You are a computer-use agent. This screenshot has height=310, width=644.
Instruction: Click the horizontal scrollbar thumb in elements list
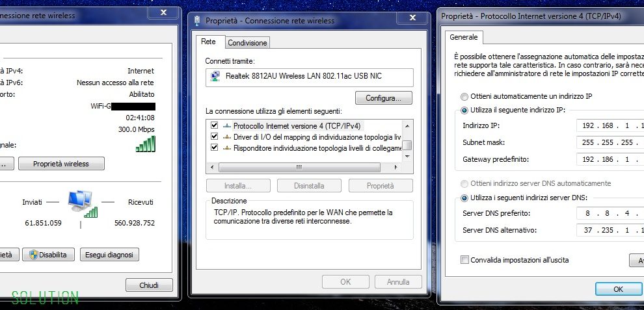click(x=299, y=167)
